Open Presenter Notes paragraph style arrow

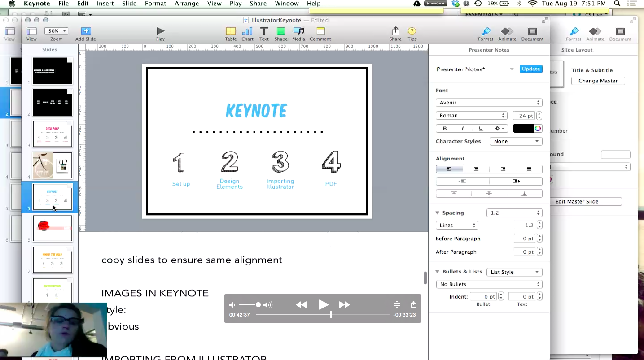pyautogui.click(x=512, y=69)
